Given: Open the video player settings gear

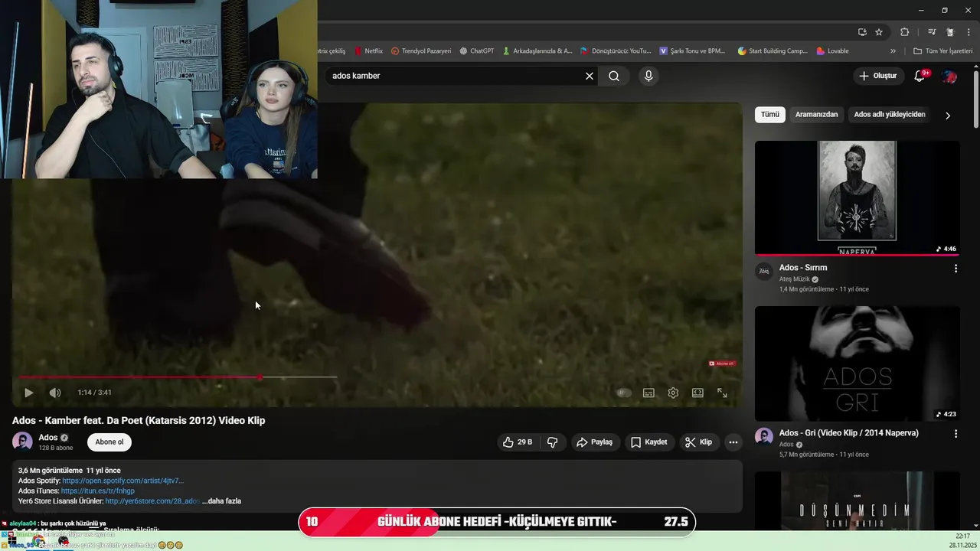Looking at the screenshot, I should [673, 393].
